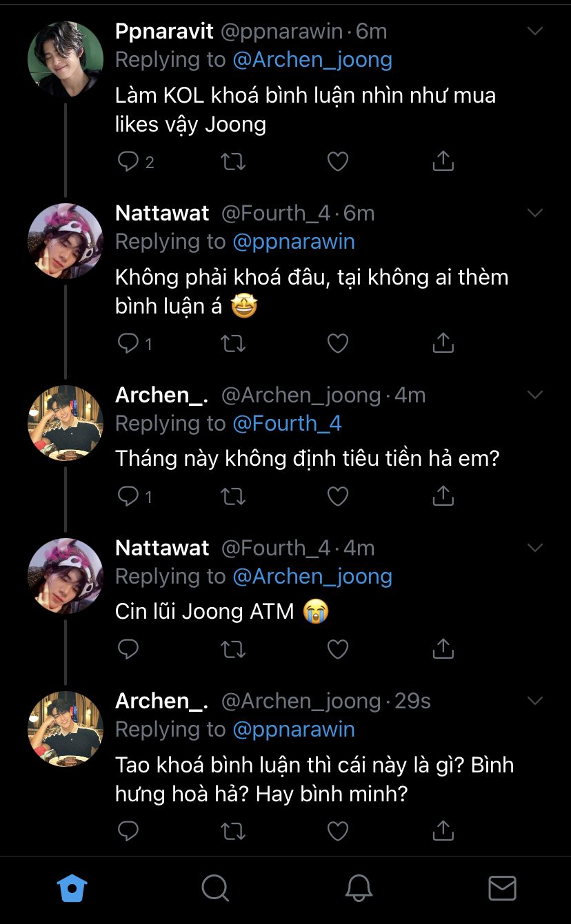
Task: Open the Notifications bell tab
Action: 359,889
